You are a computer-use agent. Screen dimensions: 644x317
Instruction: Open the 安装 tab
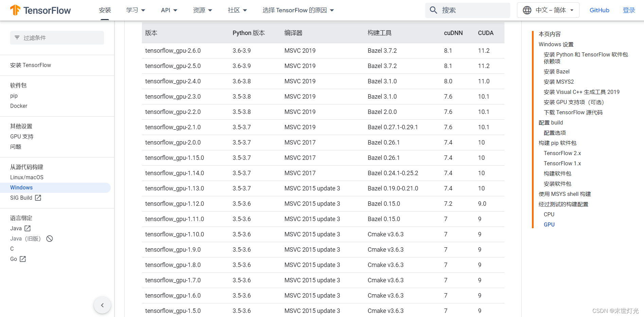click(x=105, y=10)
